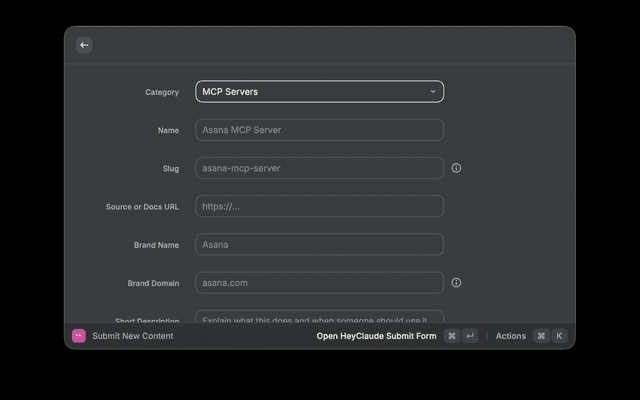
Task: Click the Submit New Content label
Action: point(133,336)
